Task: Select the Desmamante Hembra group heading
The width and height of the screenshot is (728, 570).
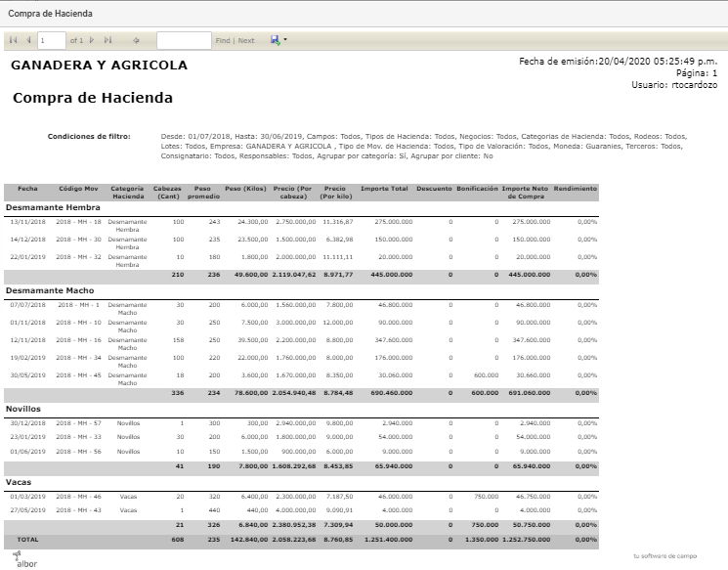Action: coord(53,207)
